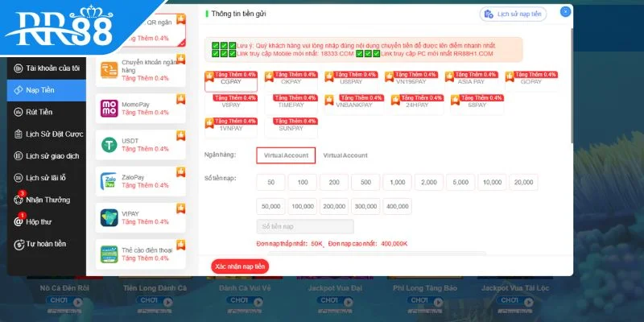Pick deposit amount 1,000

397,183
